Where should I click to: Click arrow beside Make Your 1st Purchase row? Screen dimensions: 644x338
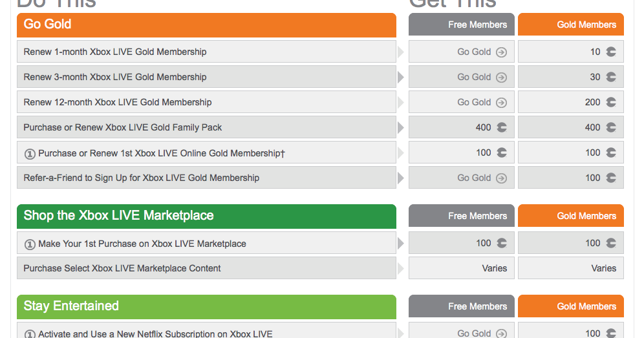(x=401, y=244)
